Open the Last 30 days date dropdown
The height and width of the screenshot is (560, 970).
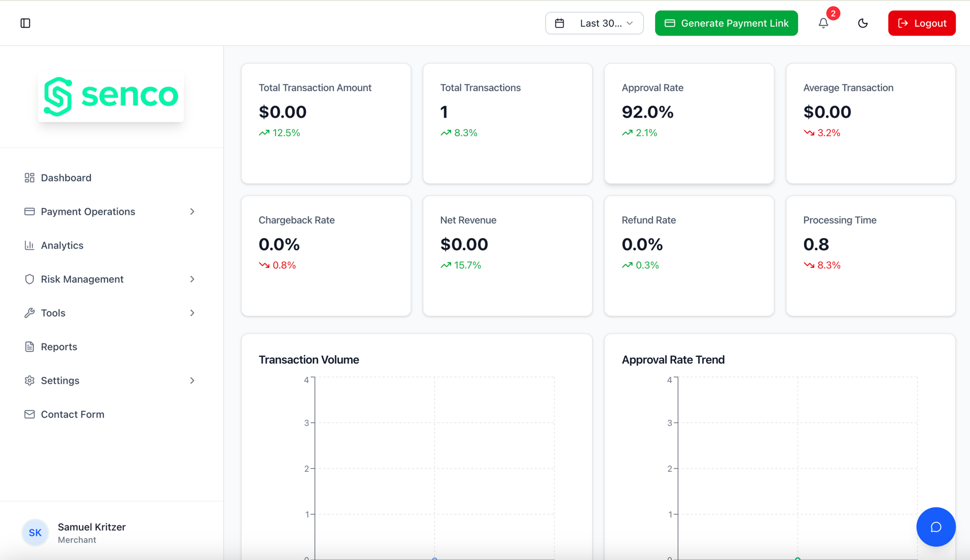pyautogui.click(x=605, y=23)
